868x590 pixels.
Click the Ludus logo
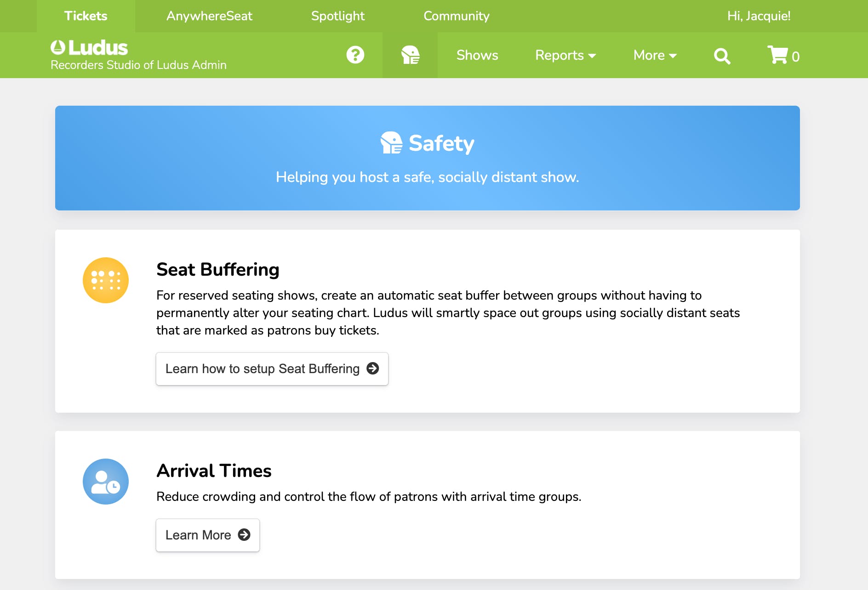tap(89, 47)
